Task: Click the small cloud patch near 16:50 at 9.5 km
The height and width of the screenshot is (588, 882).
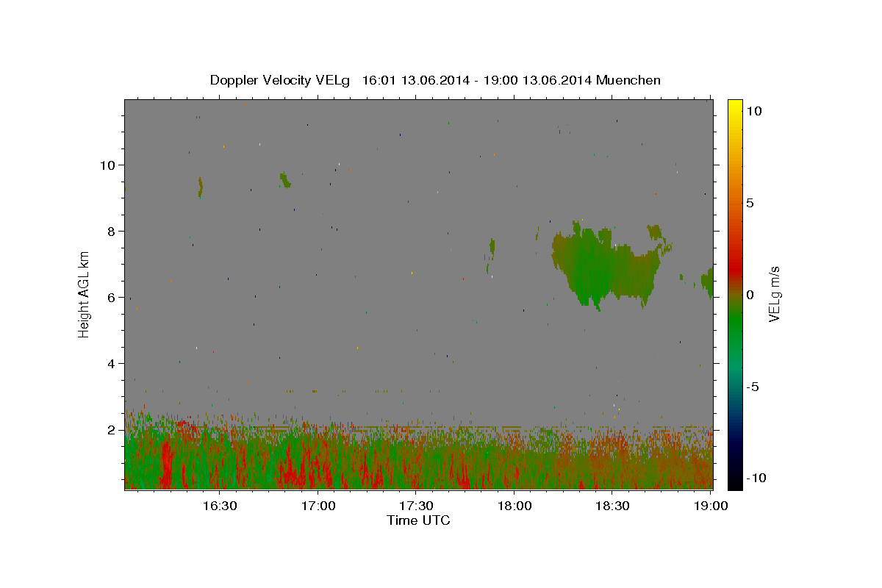Action: point(285,180)
